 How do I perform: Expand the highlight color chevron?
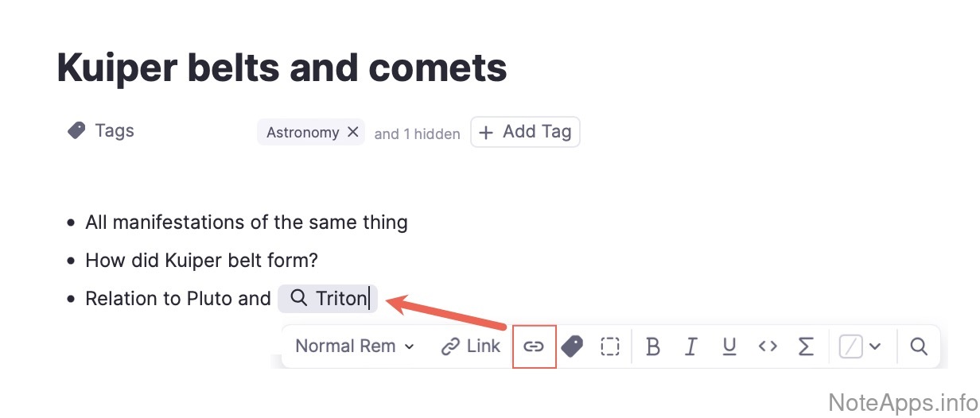click(876, 346)
